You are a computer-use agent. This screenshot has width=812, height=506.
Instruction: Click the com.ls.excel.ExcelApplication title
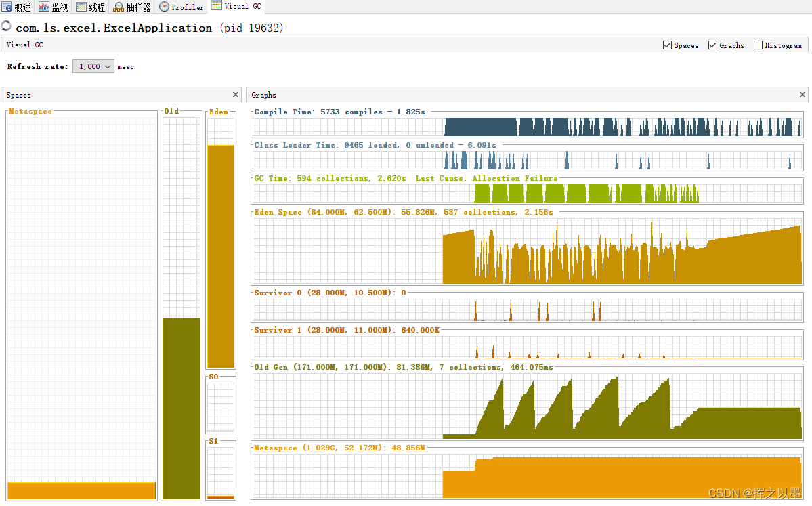click(113, 28)
